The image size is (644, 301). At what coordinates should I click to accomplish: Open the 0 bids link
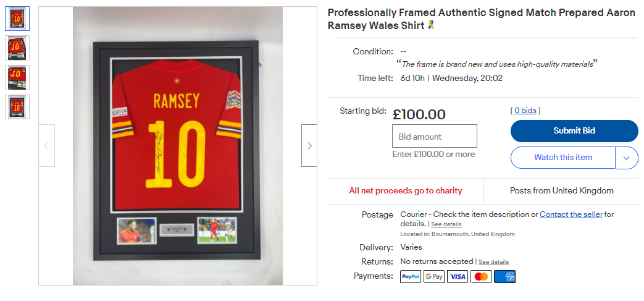525,110
